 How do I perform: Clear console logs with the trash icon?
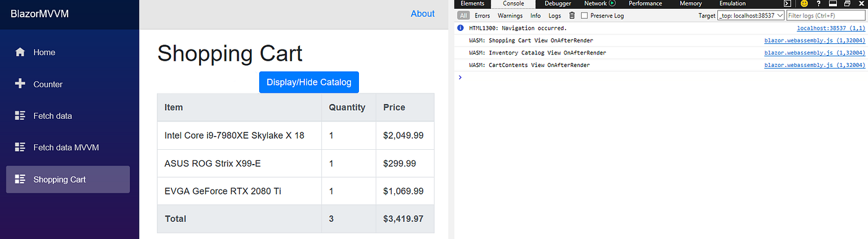[572, 15]
